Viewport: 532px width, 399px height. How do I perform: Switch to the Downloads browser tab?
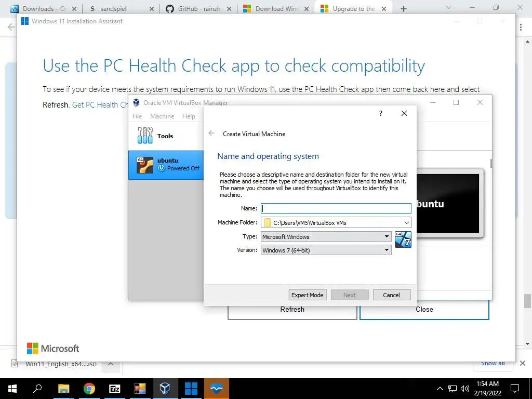coord(44,9)
